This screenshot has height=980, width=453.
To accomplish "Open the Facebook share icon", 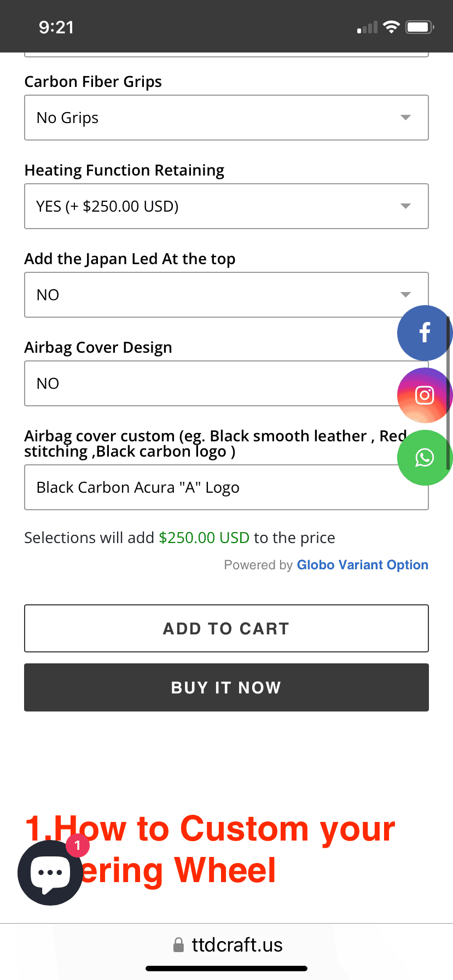I will [425, 332].
